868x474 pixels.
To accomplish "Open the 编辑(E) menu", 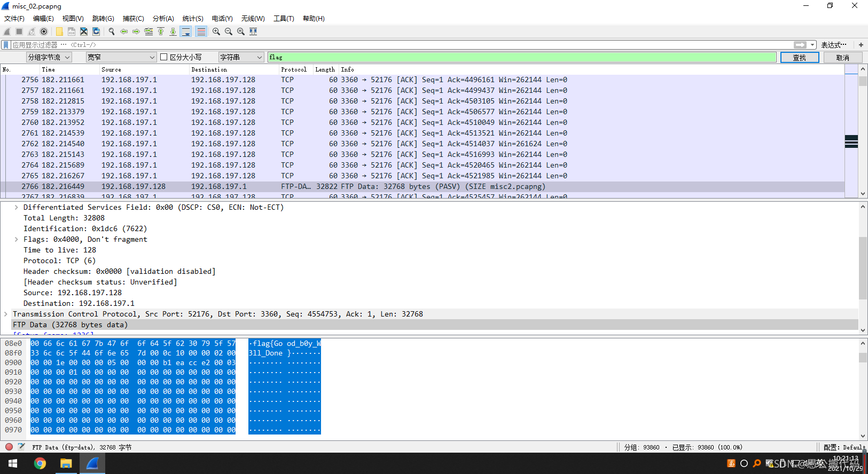I will click(x=43, y=18).
